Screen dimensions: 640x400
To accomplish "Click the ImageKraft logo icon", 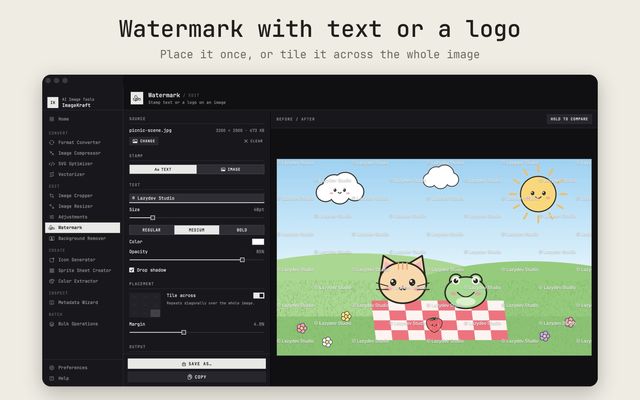I will pos(53,102).
